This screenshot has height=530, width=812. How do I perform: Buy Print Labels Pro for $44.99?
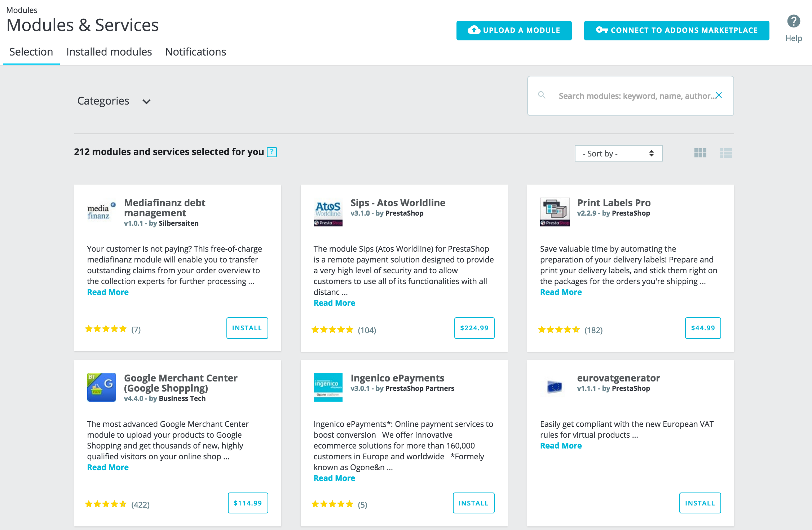pyautogui.click(x=703, y=328)
